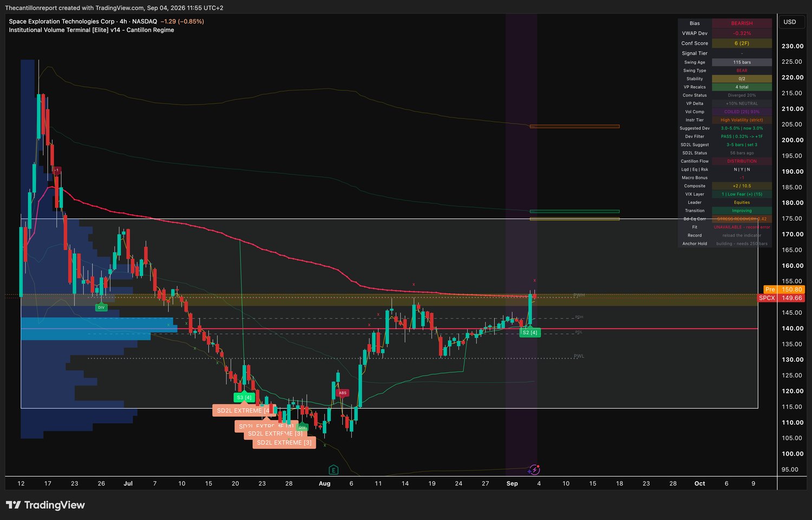Click the reload the indicator text
812x520 pixels.
point(742,235)
